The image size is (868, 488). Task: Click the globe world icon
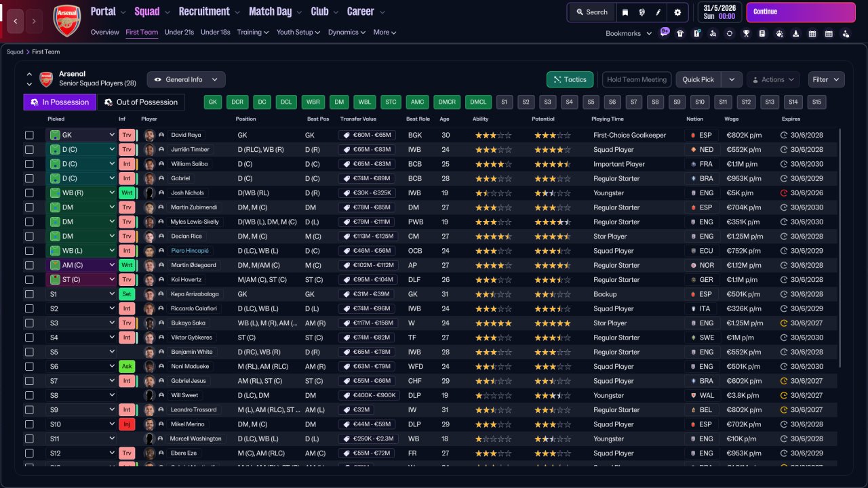(x=642, y=12)
